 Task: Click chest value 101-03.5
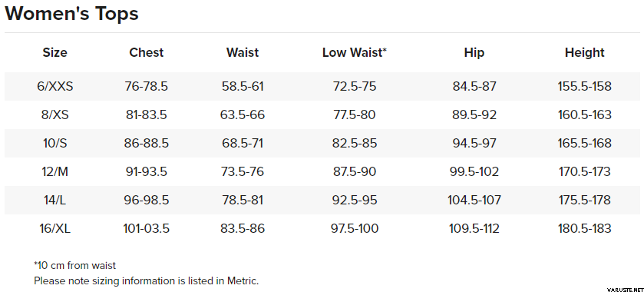146,228
